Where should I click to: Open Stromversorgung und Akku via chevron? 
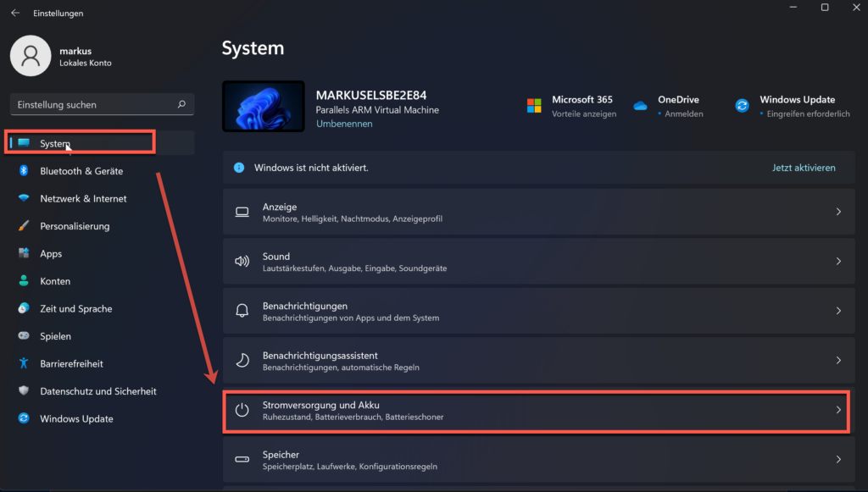coord(838,410)
